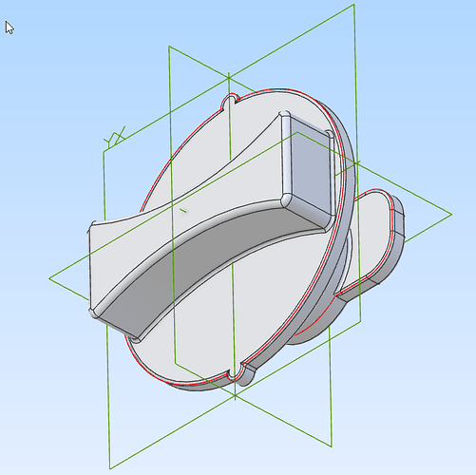Image resolution: width=476 pixels, height=475 pixels.
Task: Click the top-right corner of the green plane
Action: click(353, 5)
